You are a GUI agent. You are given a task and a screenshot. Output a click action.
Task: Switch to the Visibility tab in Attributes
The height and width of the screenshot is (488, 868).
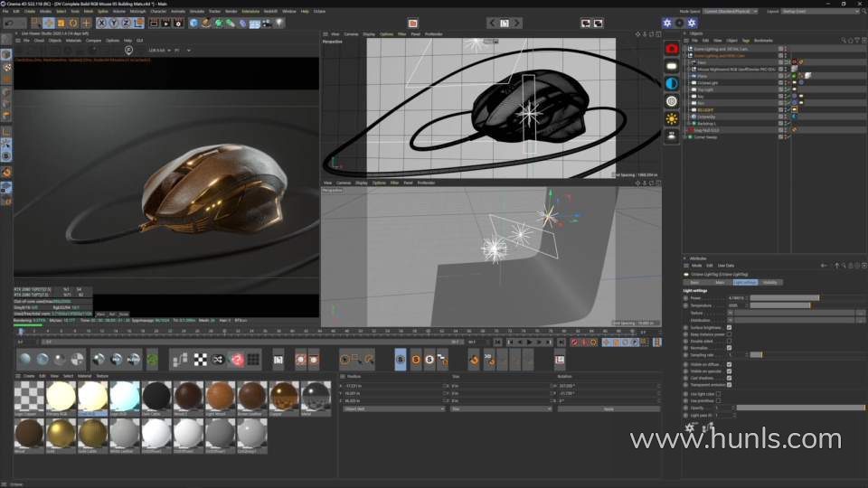[x=770, y=282]
